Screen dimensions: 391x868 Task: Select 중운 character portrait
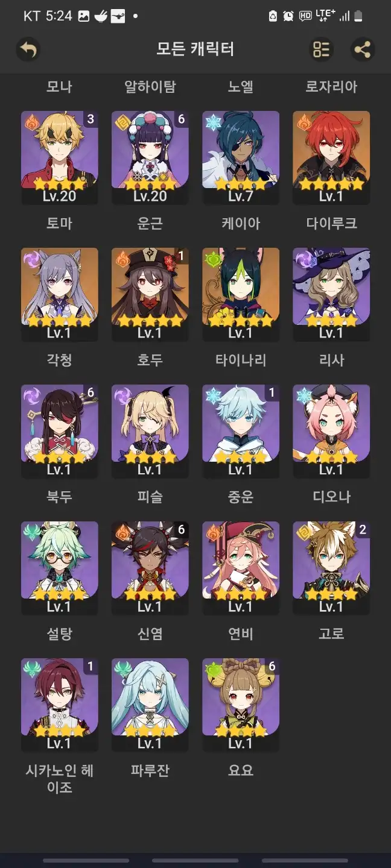240,432
